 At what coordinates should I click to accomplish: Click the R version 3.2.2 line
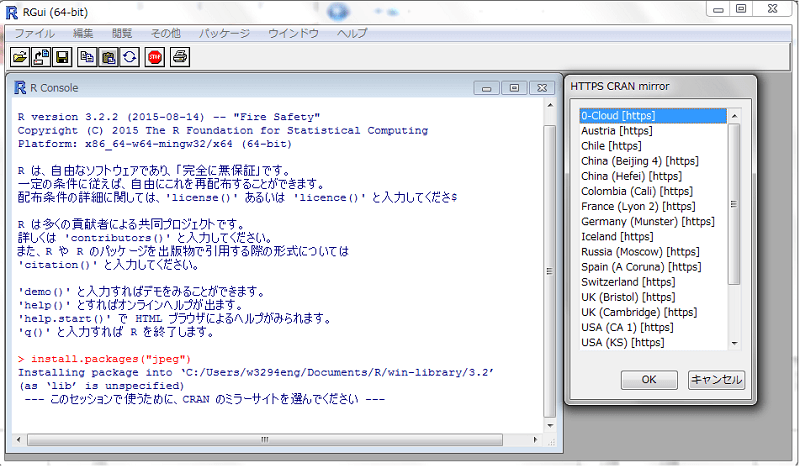tap(169, 117)
